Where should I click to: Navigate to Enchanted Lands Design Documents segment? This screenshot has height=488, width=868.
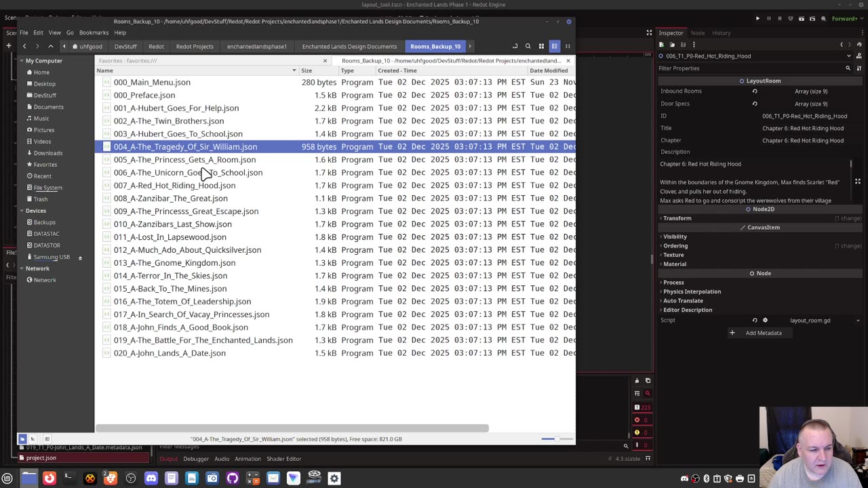(x=349, y=47)
